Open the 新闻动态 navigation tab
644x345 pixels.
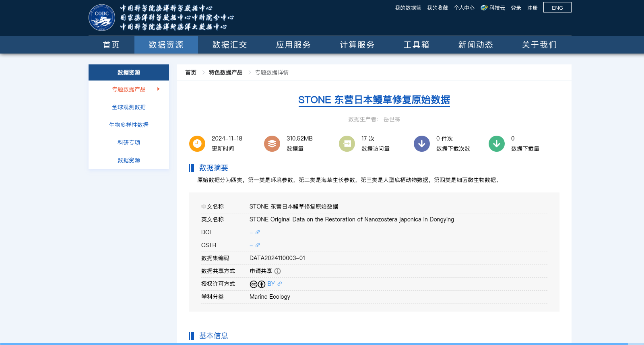pyautogui.click(x=476, y=45)
